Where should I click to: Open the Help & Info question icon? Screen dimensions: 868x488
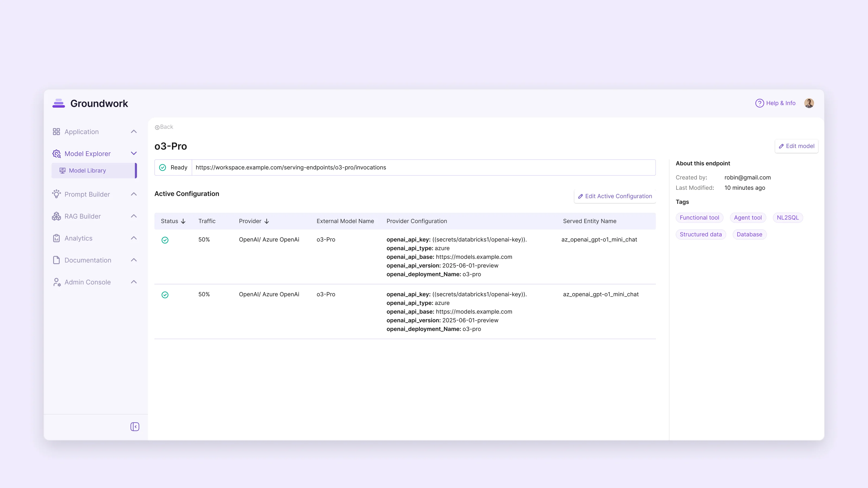coord(759,103)
